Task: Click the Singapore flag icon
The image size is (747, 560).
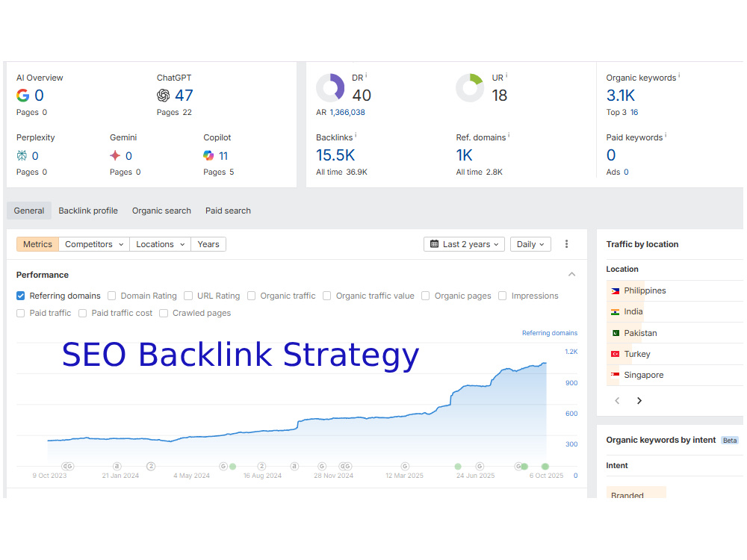Action: click(615, 376)
